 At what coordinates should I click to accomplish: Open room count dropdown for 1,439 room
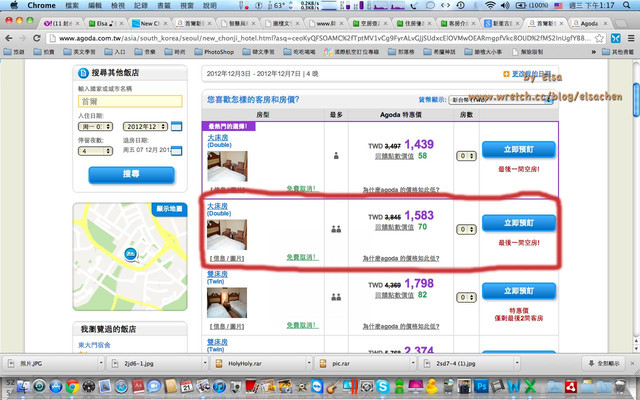point(466,156)
